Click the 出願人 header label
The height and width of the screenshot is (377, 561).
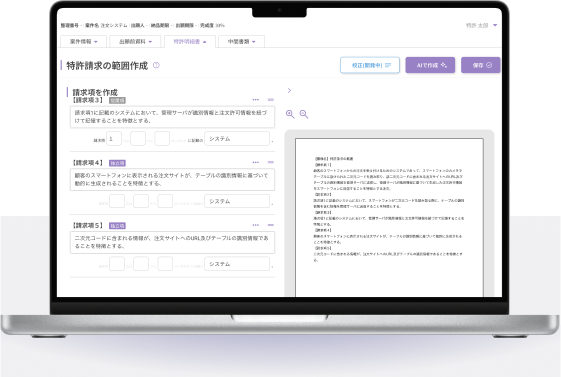[x=137, y=25]
